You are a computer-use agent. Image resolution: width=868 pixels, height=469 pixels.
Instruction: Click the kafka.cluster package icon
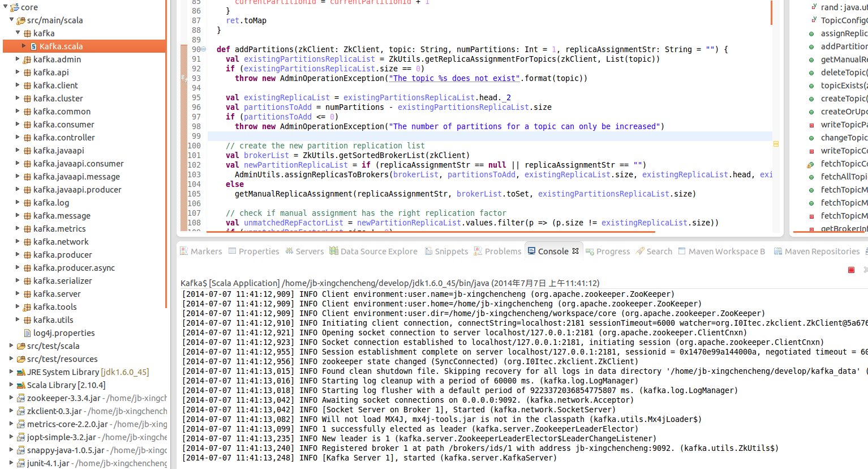point(27,98)
